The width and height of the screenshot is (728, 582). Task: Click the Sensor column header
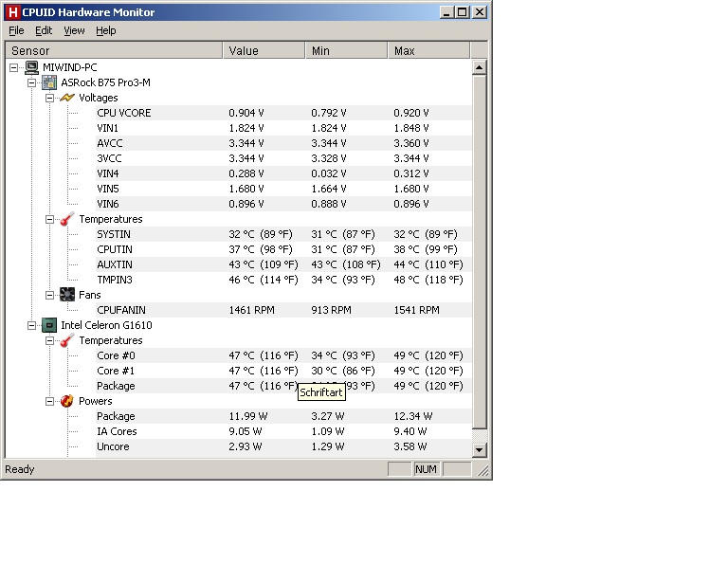(x=114, y=50)
